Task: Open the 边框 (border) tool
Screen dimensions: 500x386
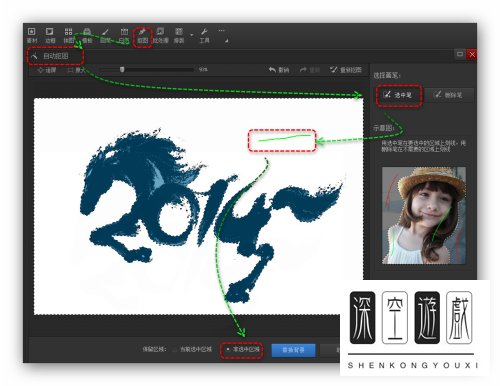Action: [50, 36]
